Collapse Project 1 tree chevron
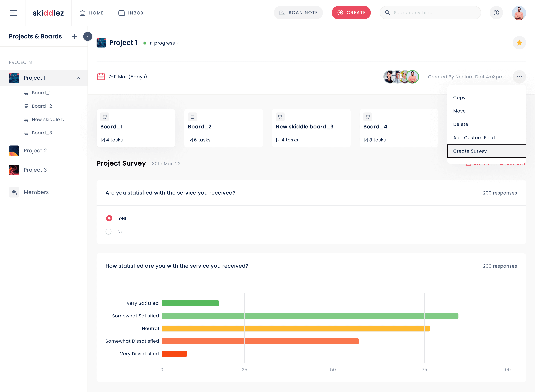This screenshot has width=535, height=392. [78, 78]
